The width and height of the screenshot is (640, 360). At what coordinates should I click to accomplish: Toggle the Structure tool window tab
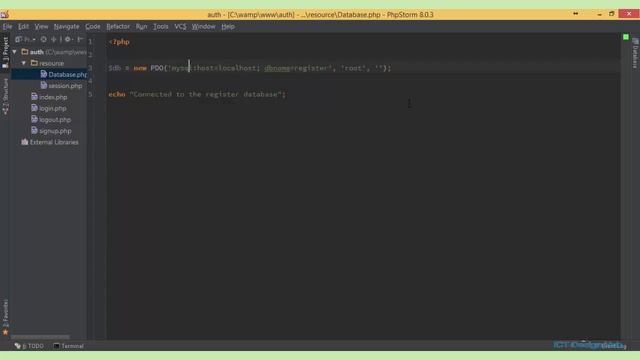tap(5, 96)
